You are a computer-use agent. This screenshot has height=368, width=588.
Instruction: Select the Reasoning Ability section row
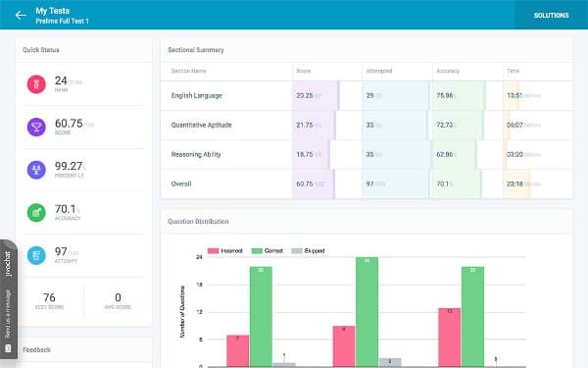point(367,154)
